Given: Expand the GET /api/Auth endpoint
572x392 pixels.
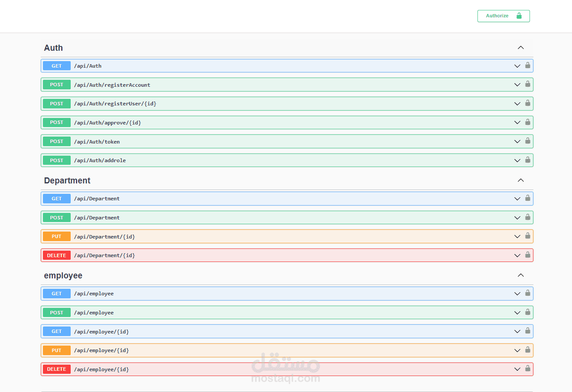Looking at the screenshot, I should pos(517,65).
